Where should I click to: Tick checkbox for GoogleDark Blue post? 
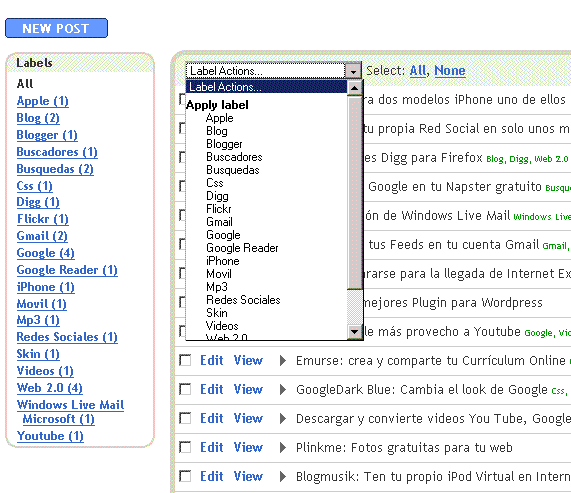(x=185, y=390)
